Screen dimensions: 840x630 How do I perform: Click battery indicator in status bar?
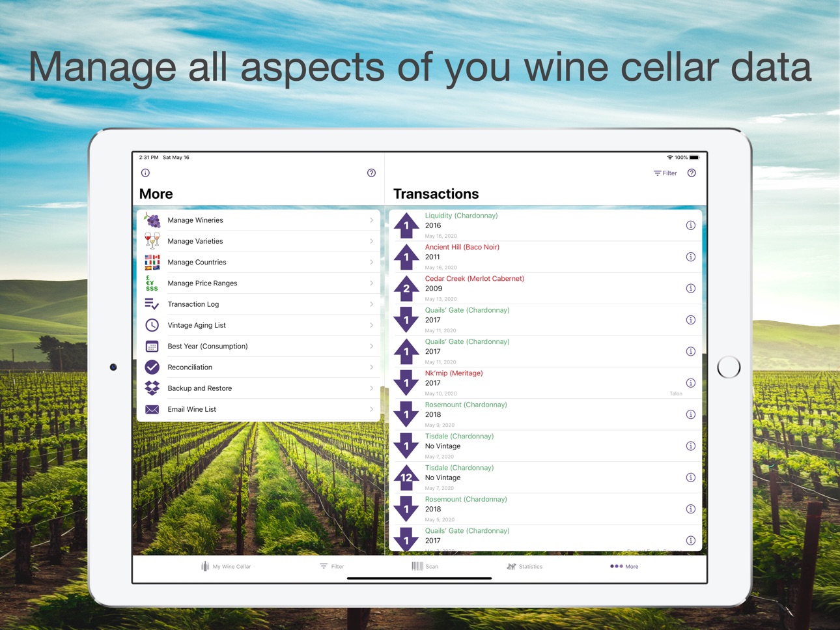pyautogui.click(x=694, y=158)
